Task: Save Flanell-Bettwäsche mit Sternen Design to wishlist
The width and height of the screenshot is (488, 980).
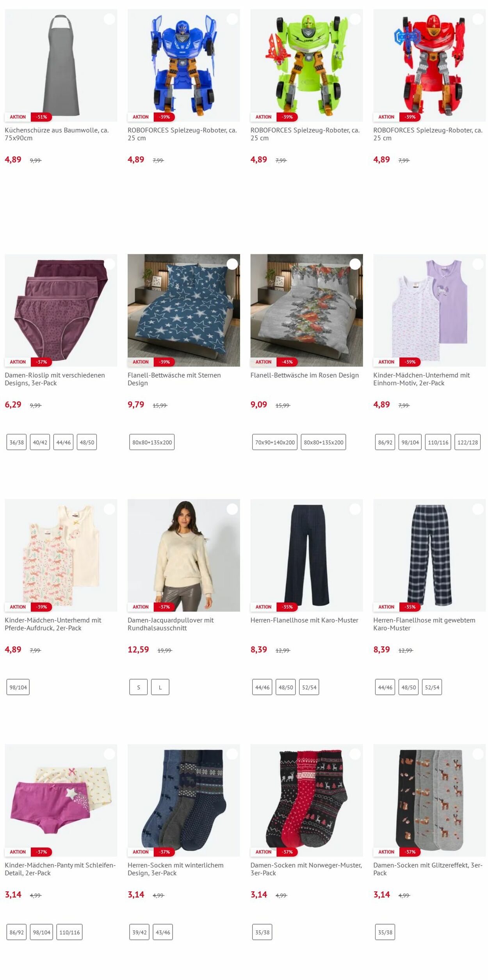Action: click(232, 264)
